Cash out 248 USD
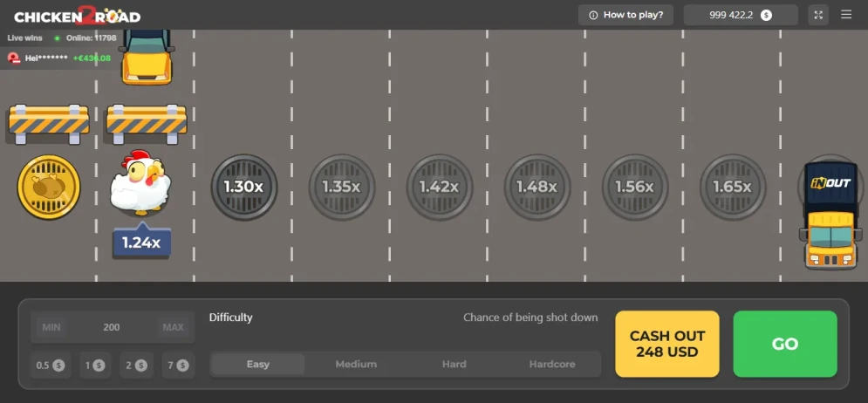 point(667,344)
